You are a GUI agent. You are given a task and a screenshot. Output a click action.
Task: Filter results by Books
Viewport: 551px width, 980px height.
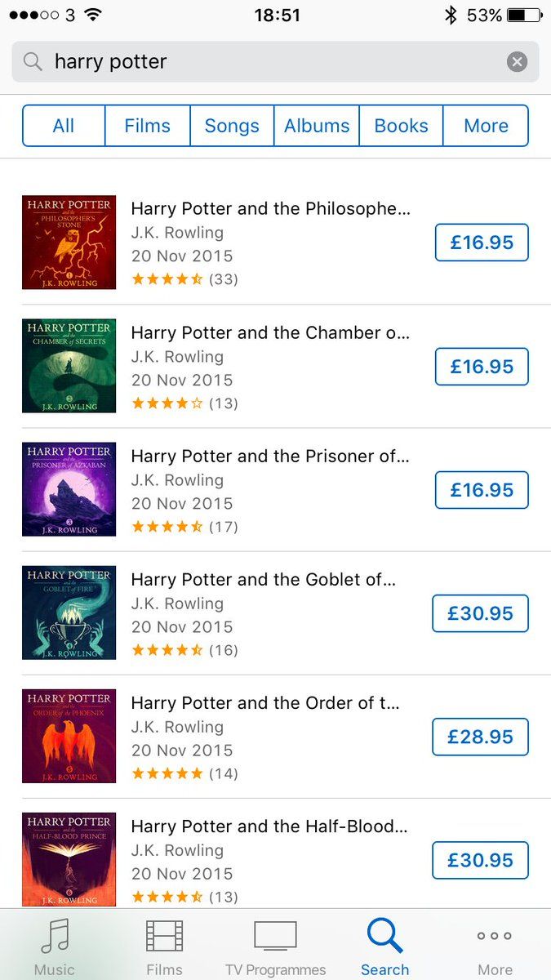401,126
